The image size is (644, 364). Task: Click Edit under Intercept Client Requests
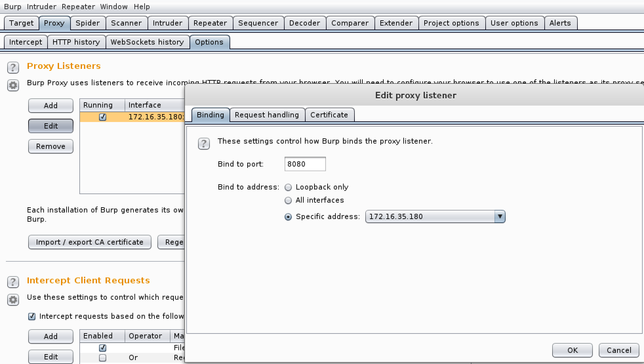(x=51, y=357)
